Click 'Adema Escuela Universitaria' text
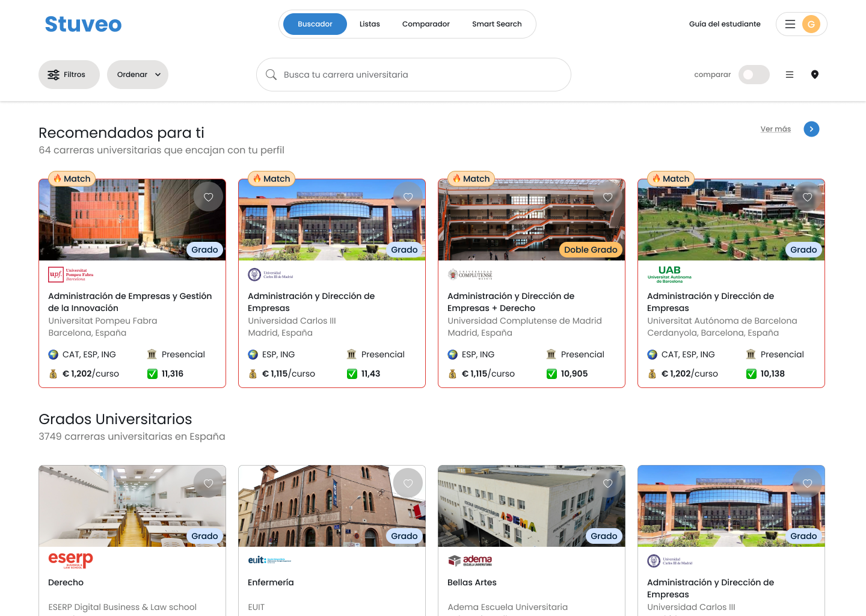The image size is (866, 616). (x=508, y=607)
